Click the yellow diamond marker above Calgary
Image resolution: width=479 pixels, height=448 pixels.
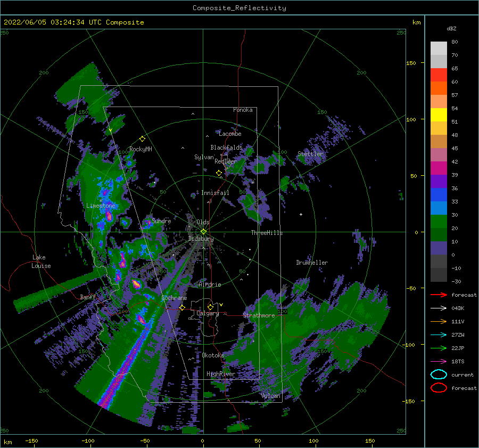click(x=210, y=307)
